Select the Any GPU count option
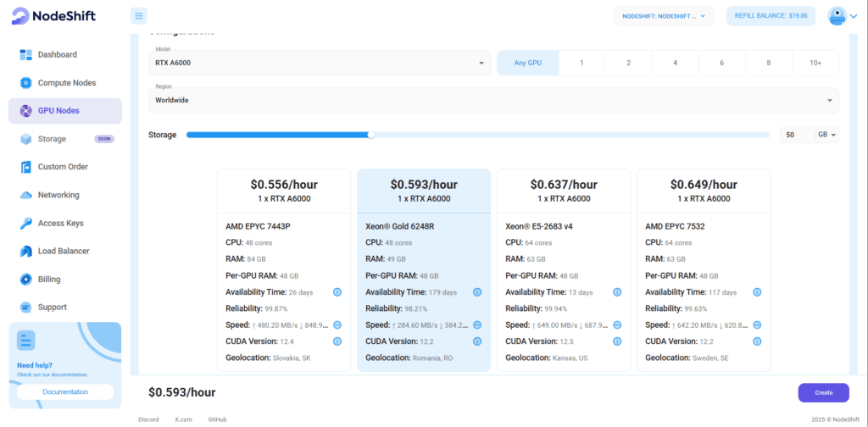 click(x=527, y=63)
